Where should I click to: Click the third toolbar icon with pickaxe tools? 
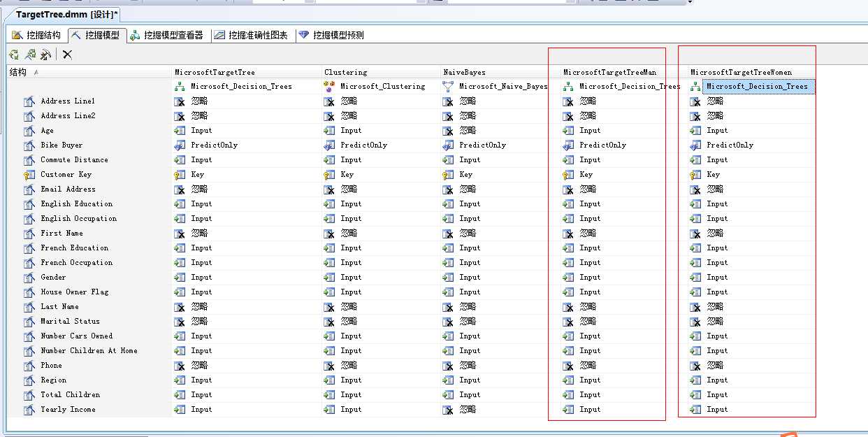45,55
